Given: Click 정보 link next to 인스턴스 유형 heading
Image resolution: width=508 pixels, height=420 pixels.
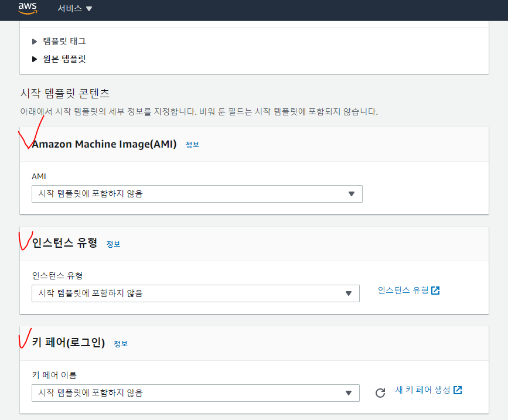Looking at the screenshot, I should [x=113, y=244].
